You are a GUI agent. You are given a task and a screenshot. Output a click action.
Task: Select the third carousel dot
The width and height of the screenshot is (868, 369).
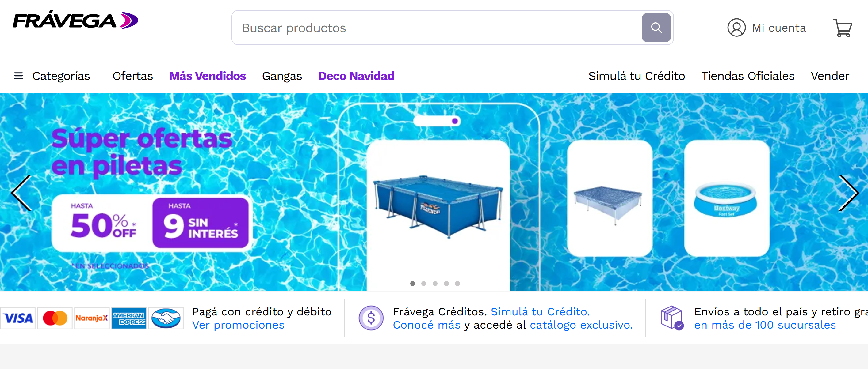point(435,284)
